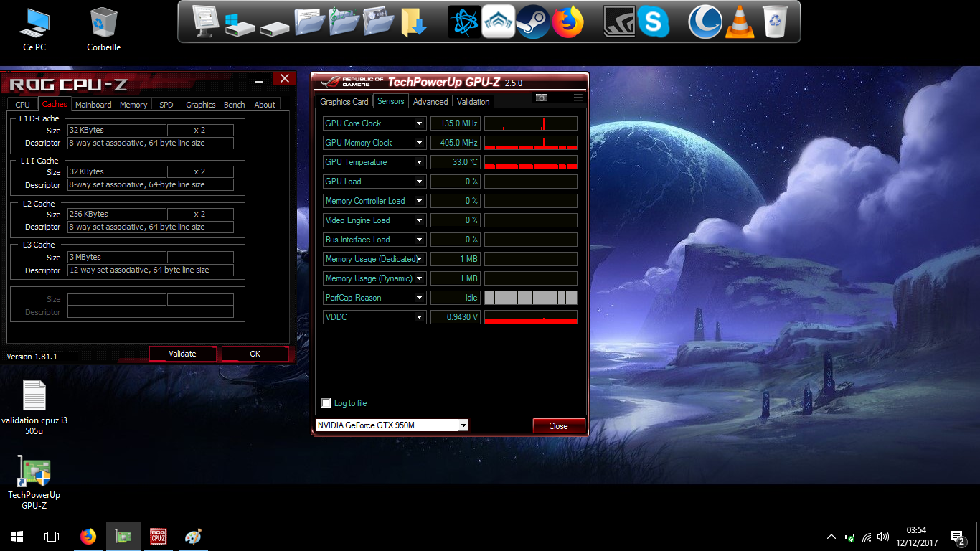Expand the GPU Core Clock dropdown
This screenshot has height=551, width=980.
coord(420,123)
